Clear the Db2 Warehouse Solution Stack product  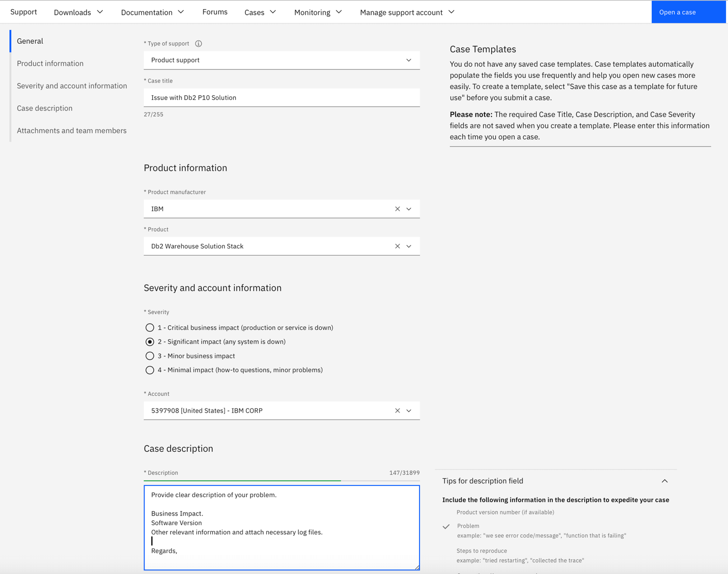click(x=398, y=246)
